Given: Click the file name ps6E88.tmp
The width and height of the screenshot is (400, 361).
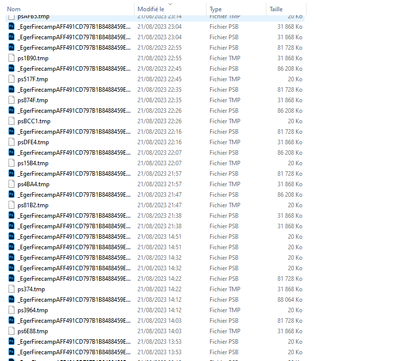Looking at the screenshot, I should tap(33, 331).
